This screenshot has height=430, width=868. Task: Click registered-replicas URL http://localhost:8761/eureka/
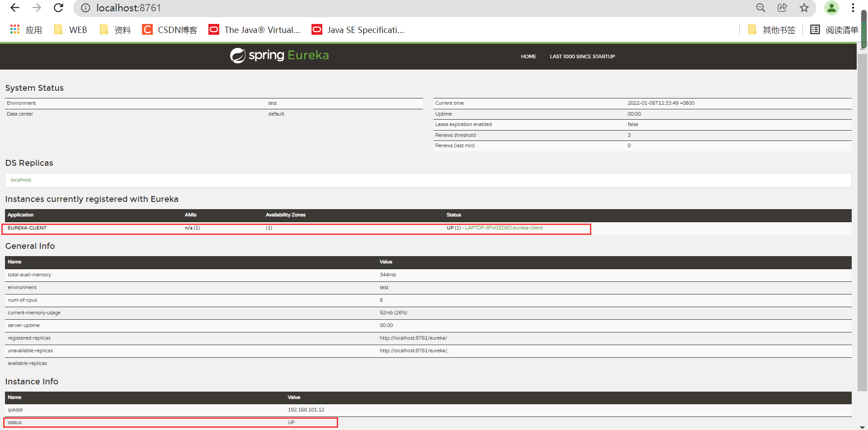[x=413, y=338]
